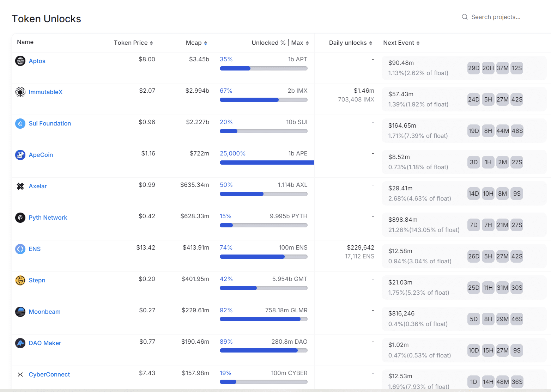Click the Pyth Network logo icon

point(20,218)
